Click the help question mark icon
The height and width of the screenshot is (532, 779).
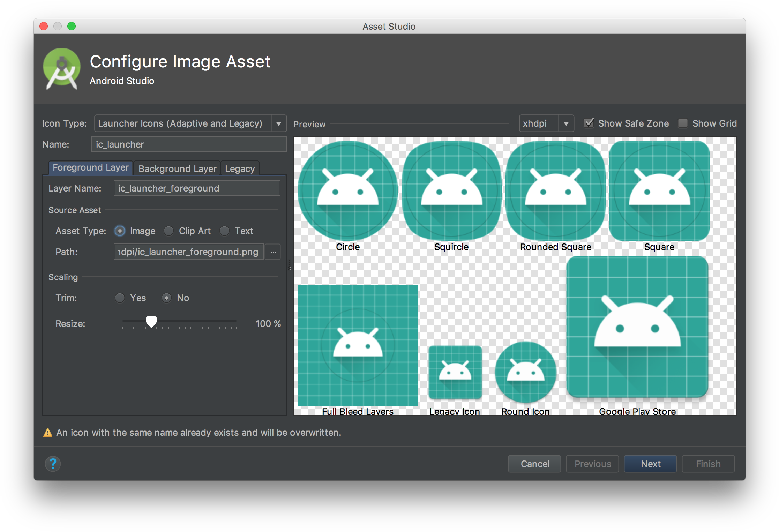click(x=53, y=464)
